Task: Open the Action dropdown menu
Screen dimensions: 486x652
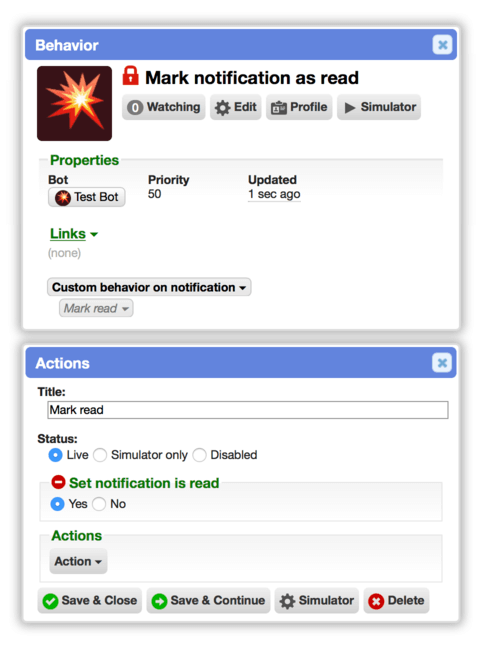Action: pos(78,561)
